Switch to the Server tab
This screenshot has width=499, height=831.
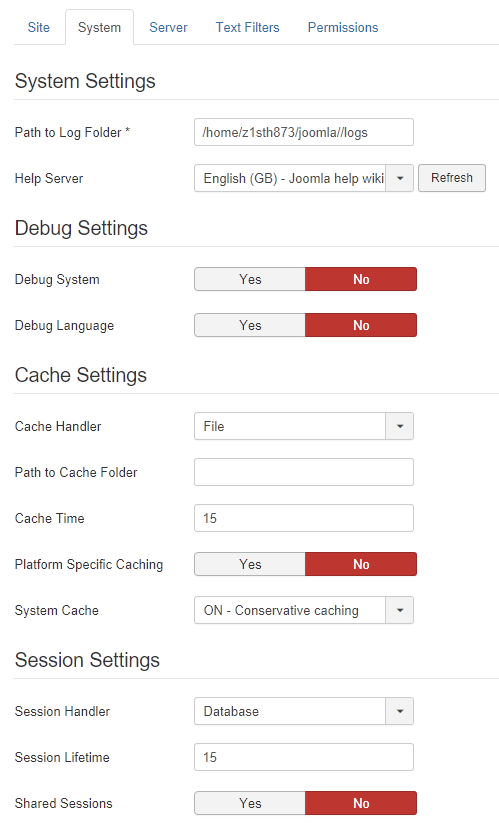click(168, 28)
